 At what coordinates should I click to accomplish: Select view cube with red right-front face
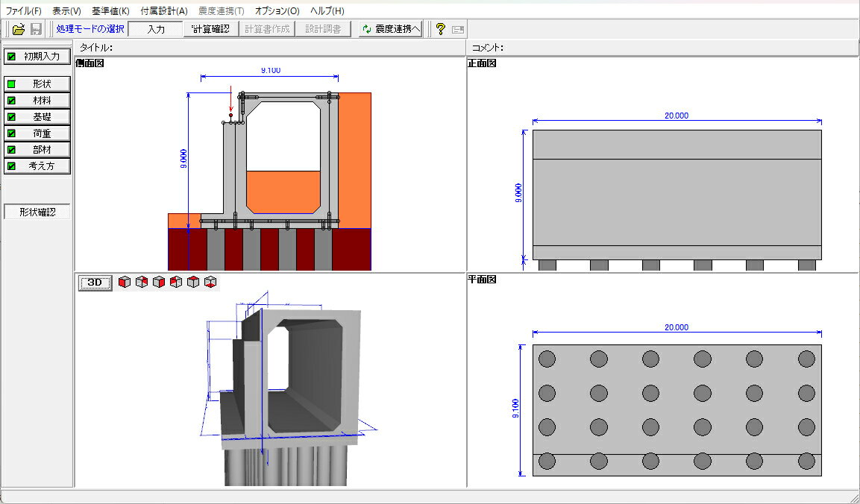coord(159,283)
